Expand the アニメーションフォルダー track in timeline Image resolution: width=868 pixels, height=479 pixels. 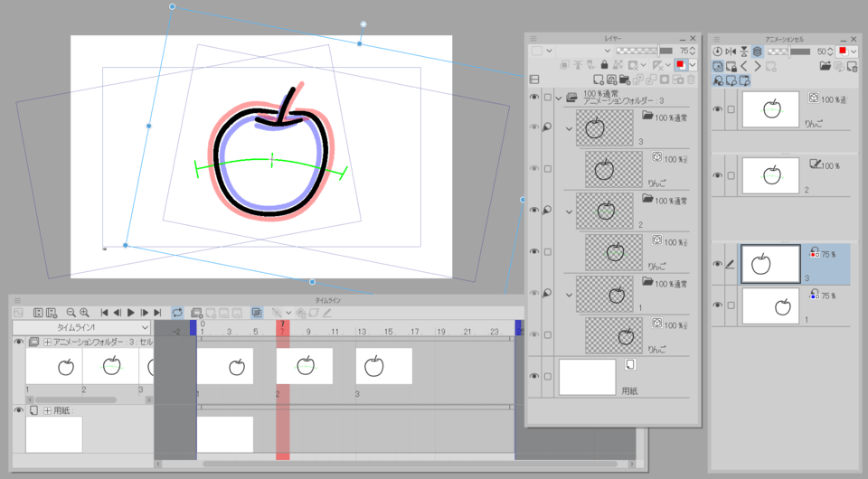click(x=47, y=343)
